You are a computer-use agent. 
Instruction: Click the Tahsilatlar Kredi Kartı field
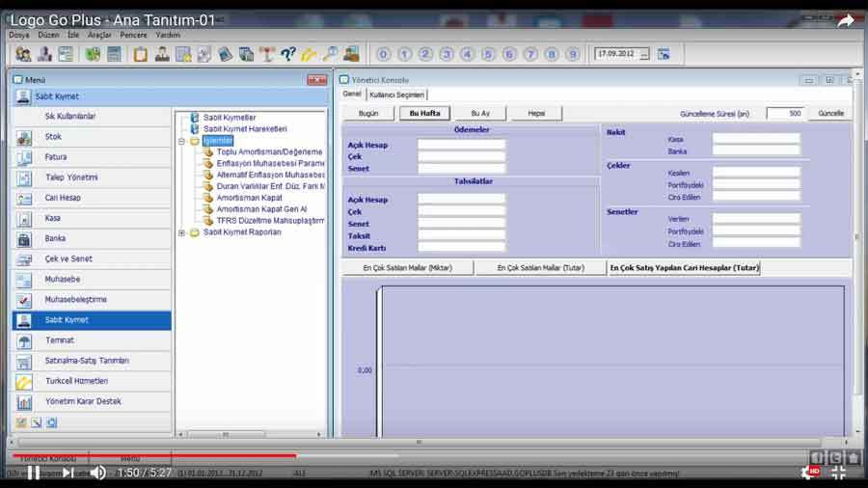coord(461,248)
